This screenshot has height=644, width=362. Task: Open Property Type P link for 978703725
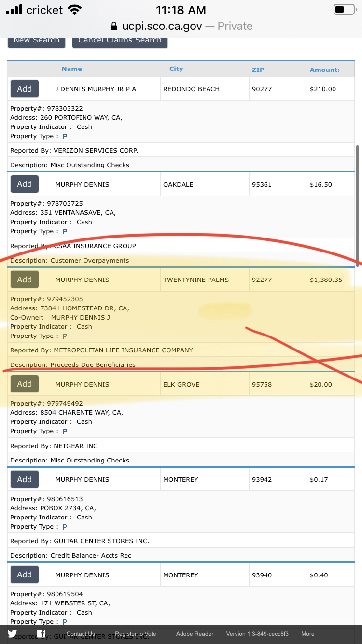point(65,231)
